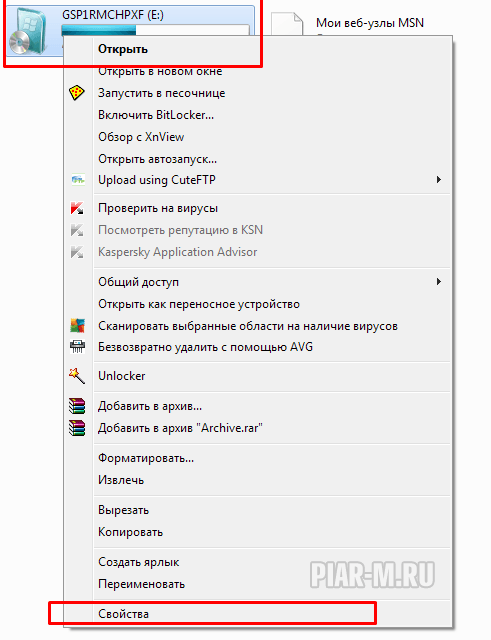491x640 pixels.
Task: Click the CuteFTP upload icon
Action: [x=78, y=180]
